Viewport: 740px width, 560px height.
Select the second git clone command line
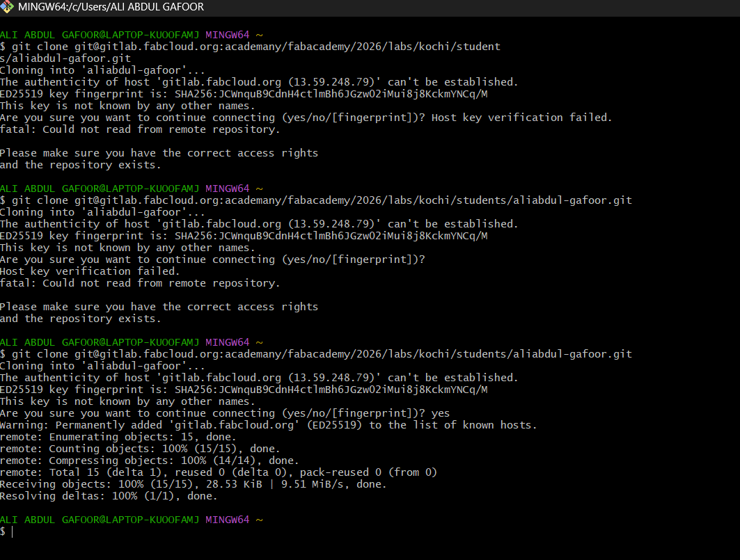[x=316, y=200]
